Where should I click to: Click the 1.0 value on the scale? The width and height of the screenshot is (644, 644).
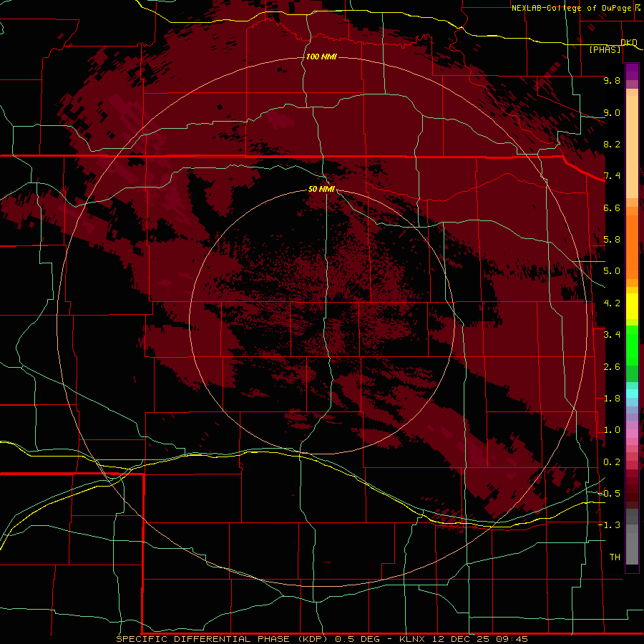612,430
